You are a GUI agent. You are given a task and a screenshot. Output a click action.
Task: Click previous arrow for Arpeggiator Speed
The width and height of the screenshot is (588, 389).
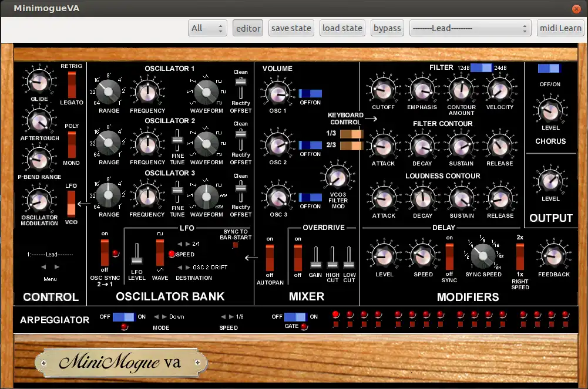click(x=223, y=317)
